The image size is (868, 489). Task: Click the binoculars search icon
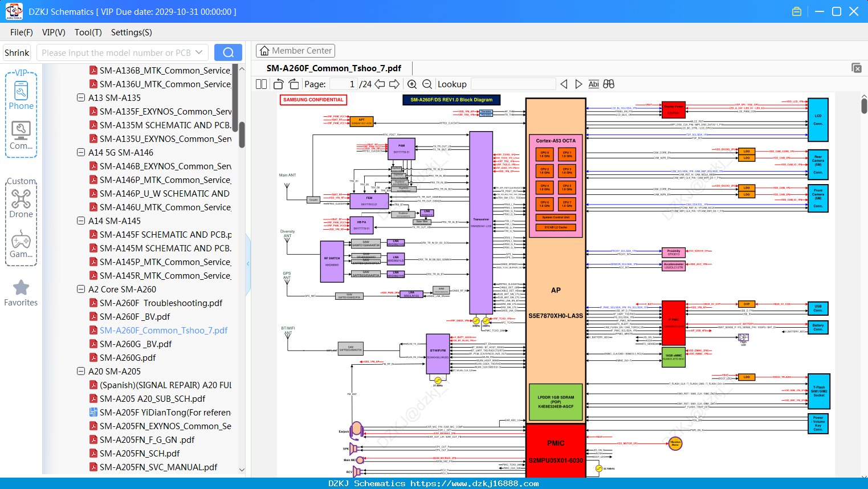[x=609, y=84]
